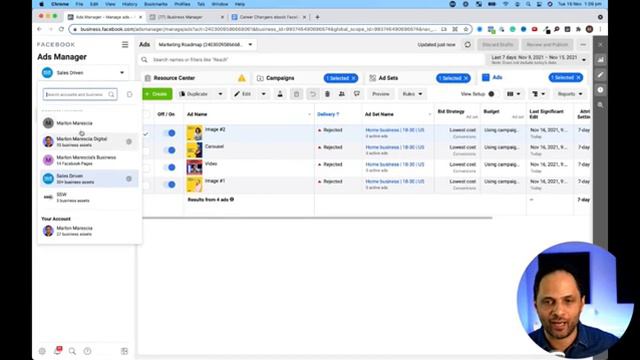Image resolution: width=640 pixels, height=360 pixels.
Task: Open the Home business ad set link for Image #2
Action: 395,130
